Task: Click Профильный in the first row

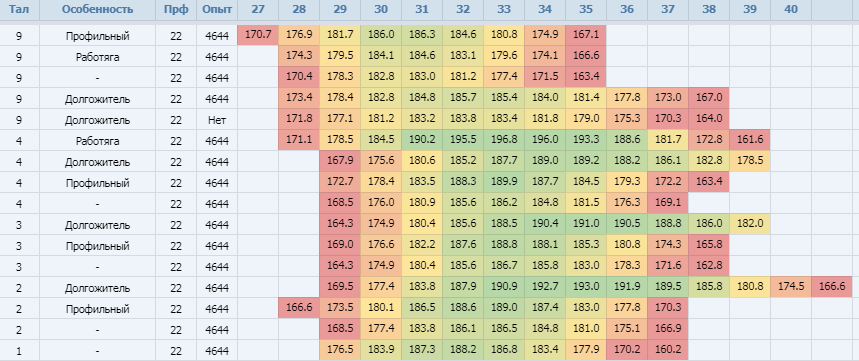Action: tap(98, 36)
